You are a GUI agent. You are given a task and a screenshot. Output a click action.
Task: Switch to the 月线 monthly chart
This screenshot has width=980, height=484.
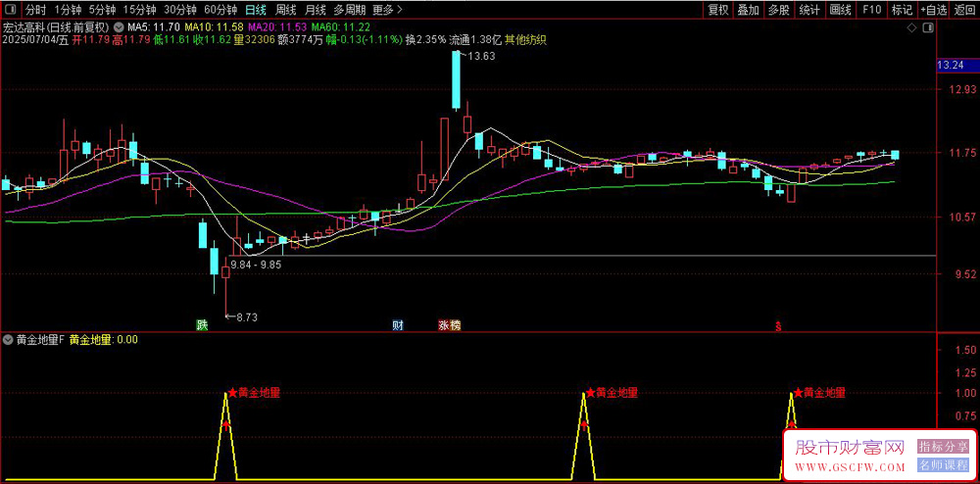(315, 10)
